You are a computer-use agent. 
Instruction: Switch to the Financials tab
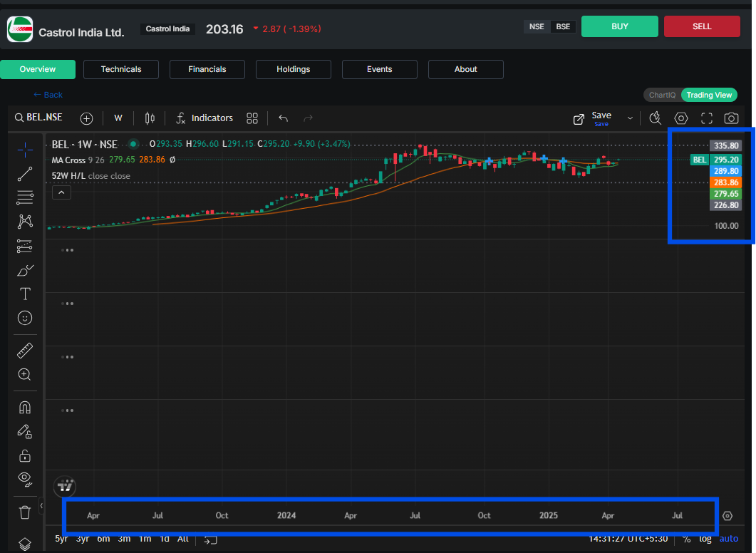[207, 69]
